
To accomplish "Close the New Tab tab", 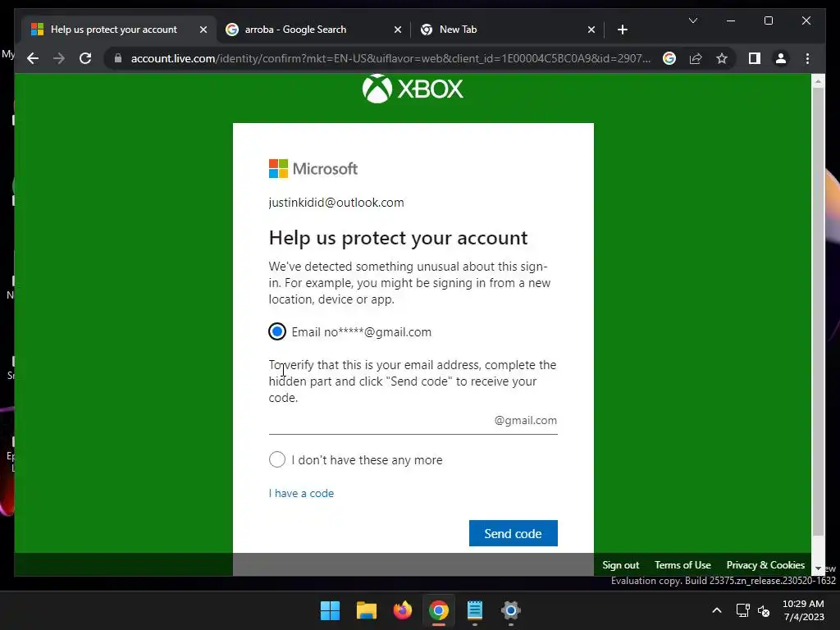I will (591, 30).
